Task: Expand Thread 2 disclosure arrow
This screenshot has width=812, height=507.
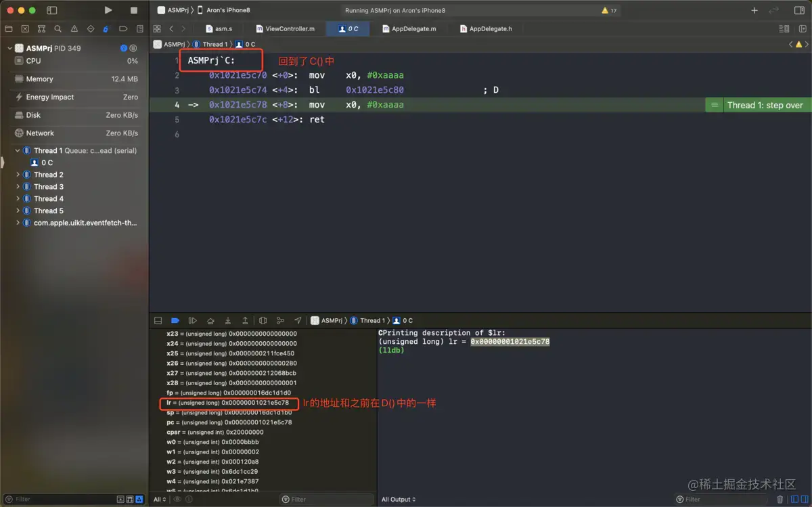Action: [18, 175]
